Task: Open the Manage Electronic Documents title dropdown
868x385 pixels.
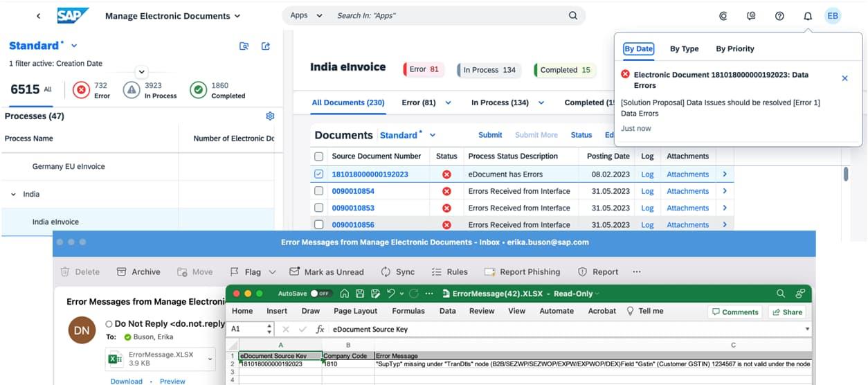Action: point(237,16)
